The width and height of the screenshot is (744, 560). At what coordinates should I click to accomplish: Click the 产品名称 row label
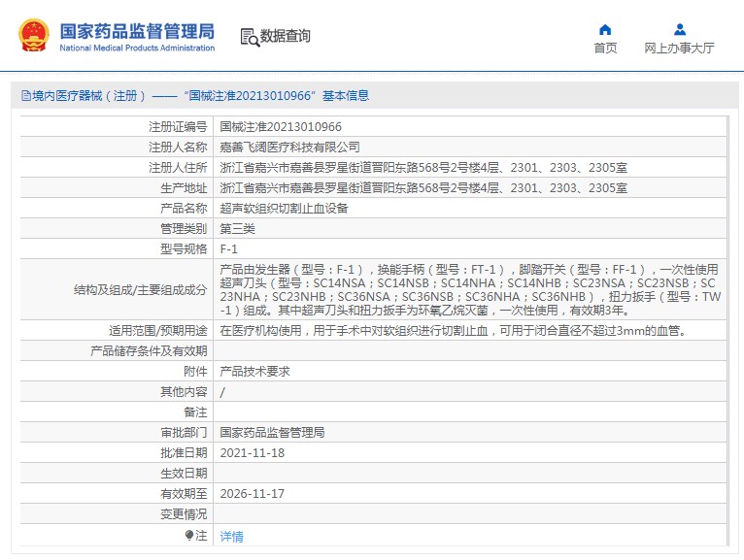(x=184, y=208)
